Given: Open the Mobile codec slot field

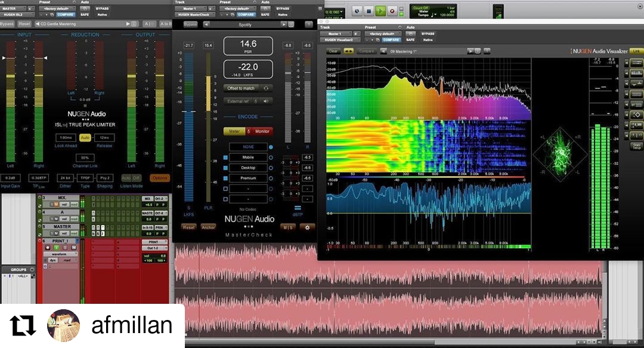Looking at the screenshot, I should point(248,157).
